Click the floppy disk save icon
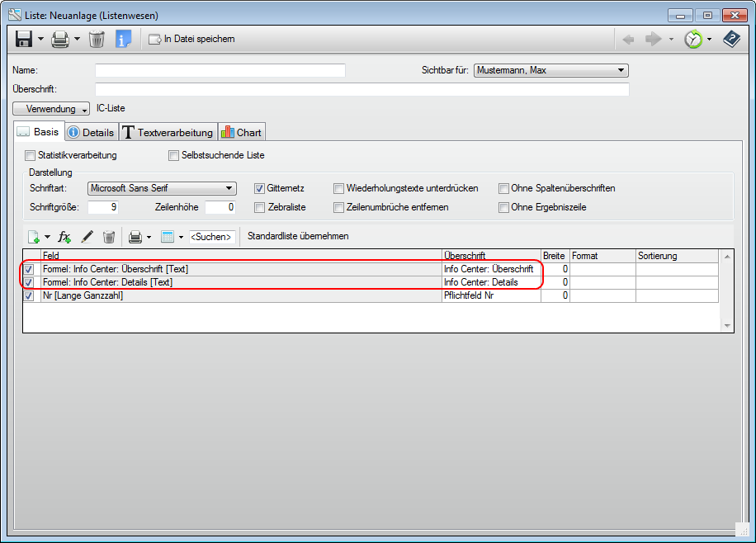The height and width of the screenshot is (543, 756). point(24,39)
